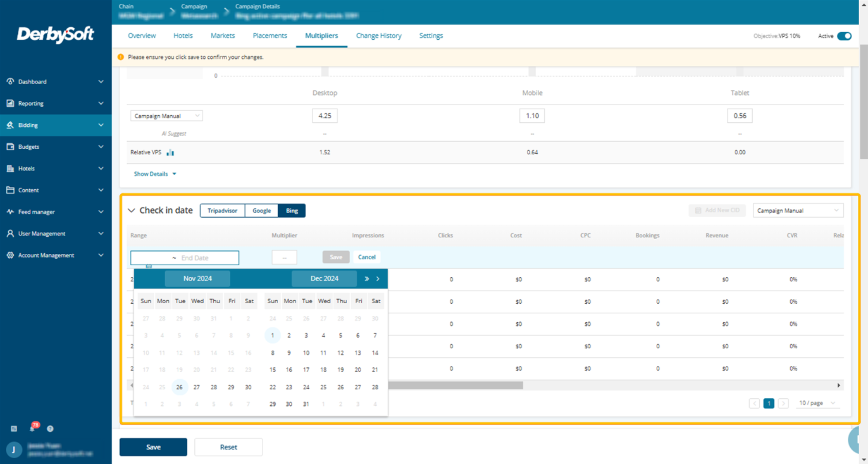The width and height of the screenshot is (868, 464).
Task: Open the Placements tab
Action: tap(270, 36)
